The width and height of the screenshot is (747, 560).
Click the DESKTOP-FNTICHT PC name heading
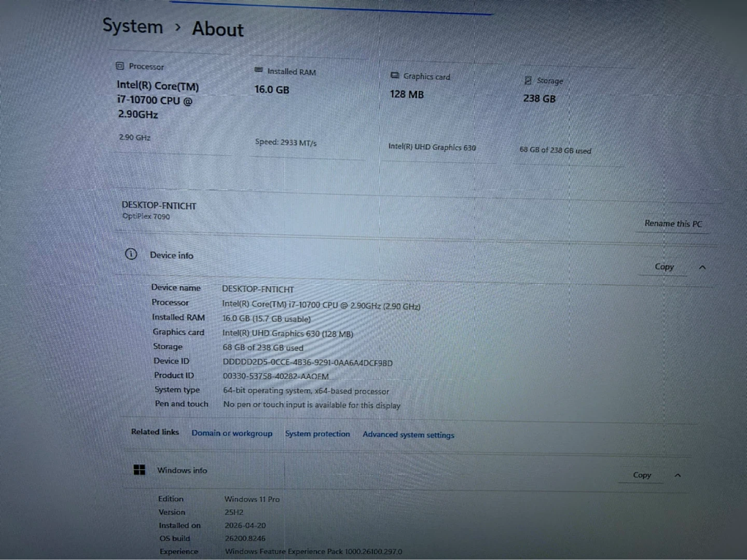(159, 205)
